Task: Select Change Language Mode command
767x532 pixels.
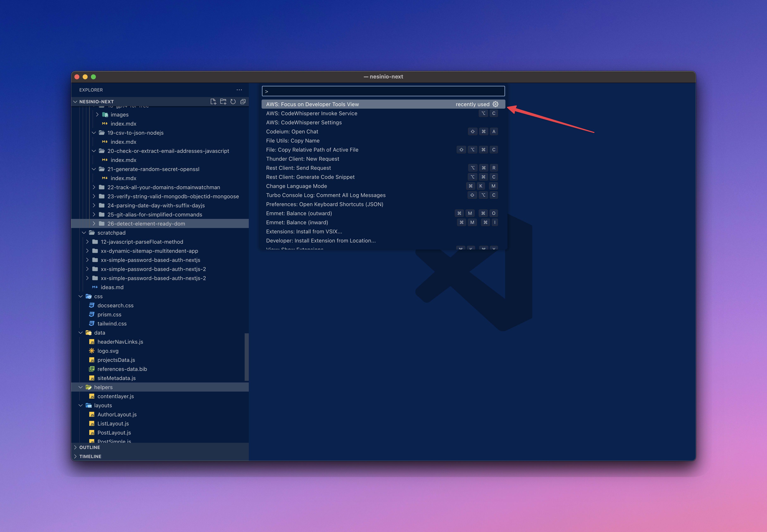Action: pos(383,186)
